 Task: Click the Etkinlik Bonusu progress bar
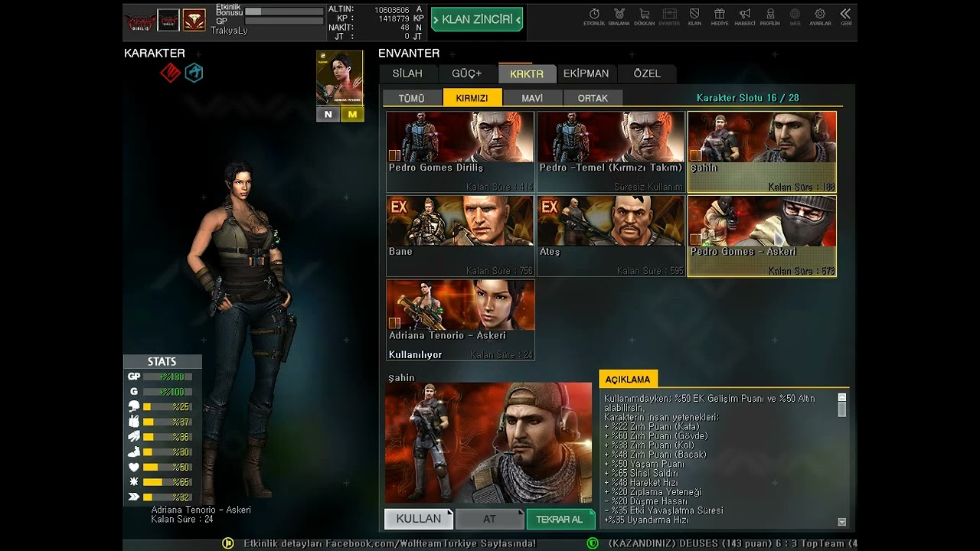click(284, 11)
